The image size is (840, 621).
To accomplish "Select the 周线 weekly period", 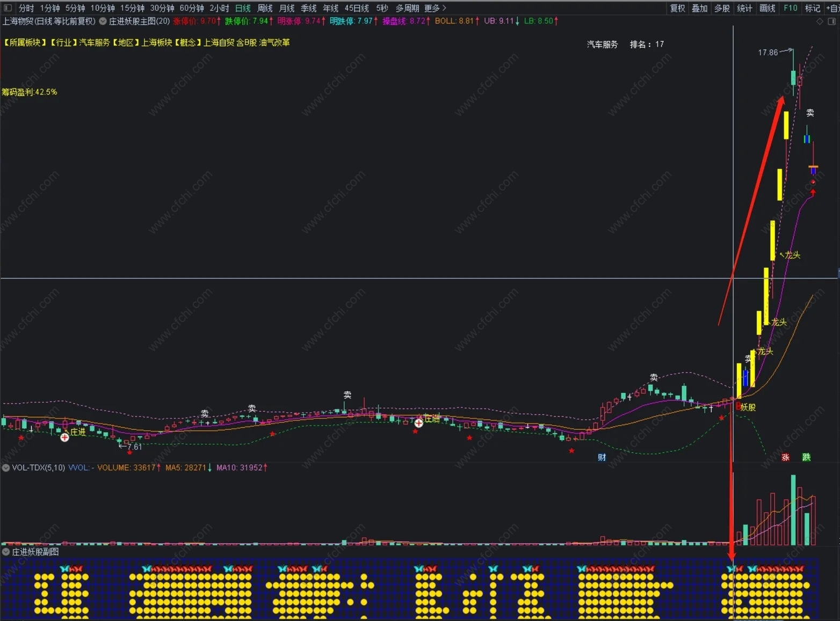I will [265, 8].
